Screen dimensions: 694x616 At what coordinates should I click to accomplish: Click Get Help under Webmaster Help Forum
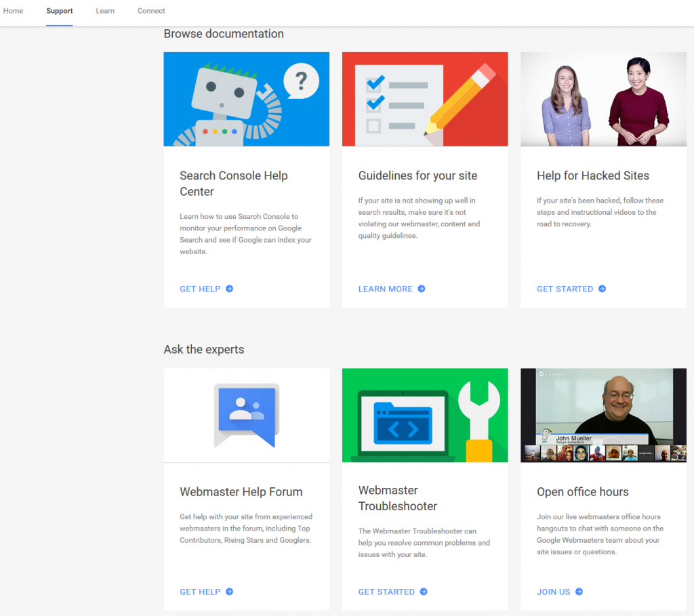(x=200, y=592)
